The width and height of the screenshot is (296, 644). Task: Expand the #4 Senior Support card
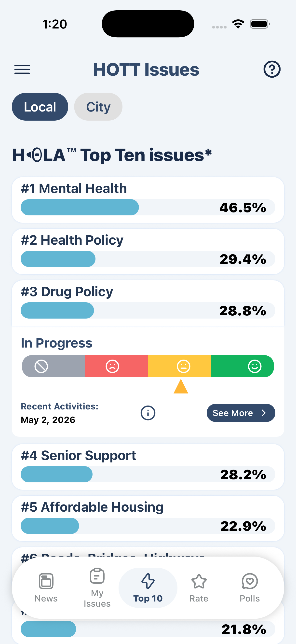pyautogui.click(x=148, y=467)
